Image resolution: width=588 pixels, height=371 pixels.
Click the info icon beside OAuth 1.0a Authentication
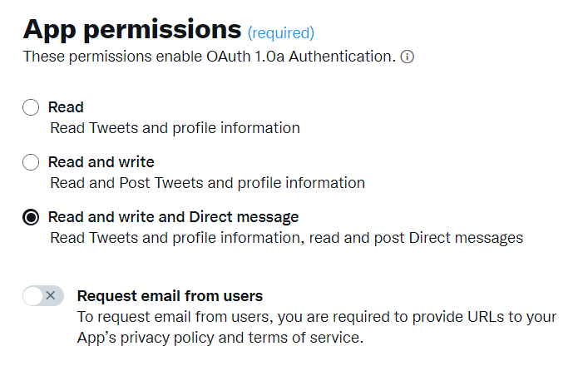click(x=408, y=57)
